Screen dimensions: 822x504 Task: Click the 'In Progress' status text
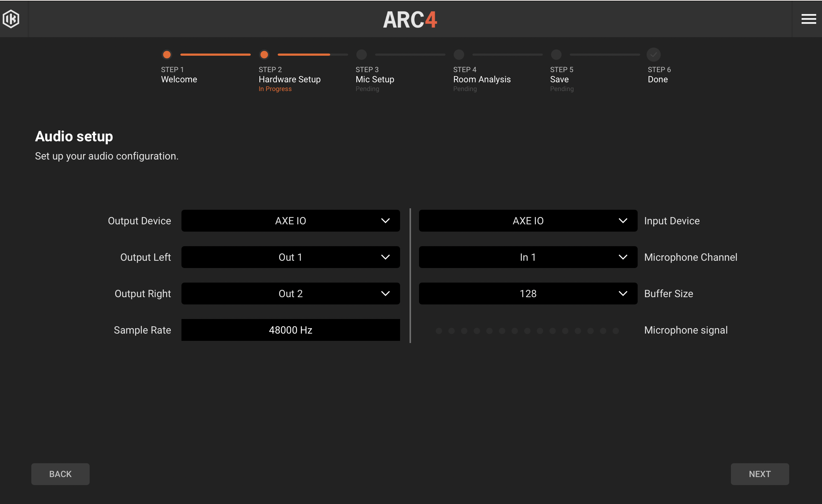pyautogui.click(x=275, y=89)
